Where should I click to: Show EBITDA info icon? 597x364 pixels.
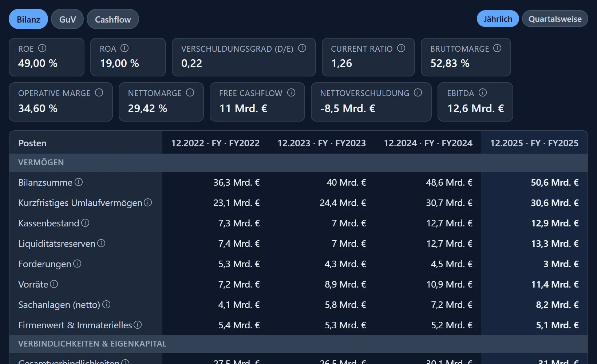[x=483, y=92]
